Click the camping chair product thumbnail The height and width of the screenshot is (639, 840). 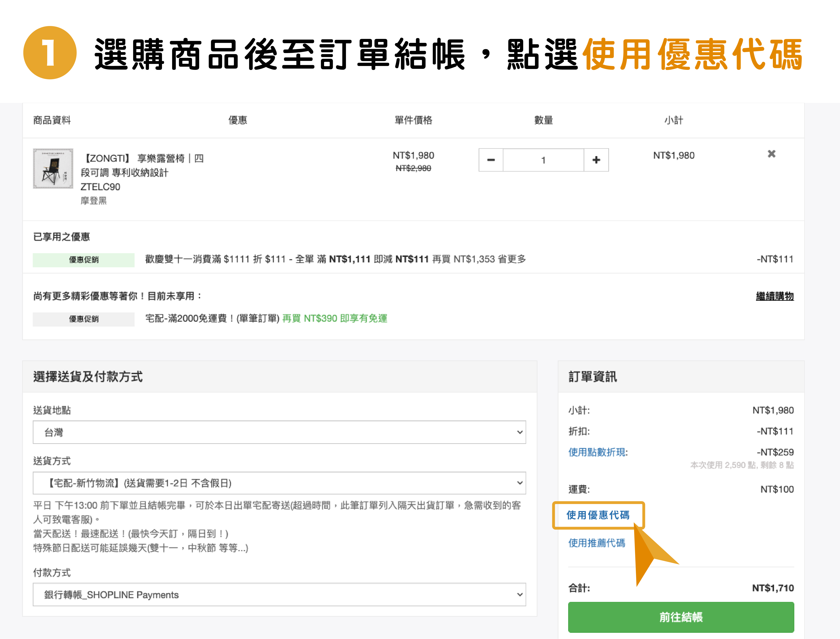53,169
